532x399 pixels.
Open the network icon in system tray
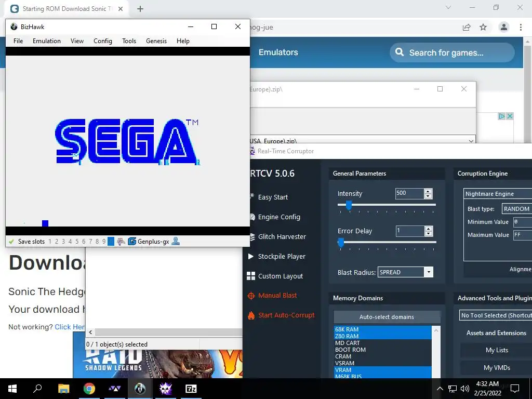[453, 389]
